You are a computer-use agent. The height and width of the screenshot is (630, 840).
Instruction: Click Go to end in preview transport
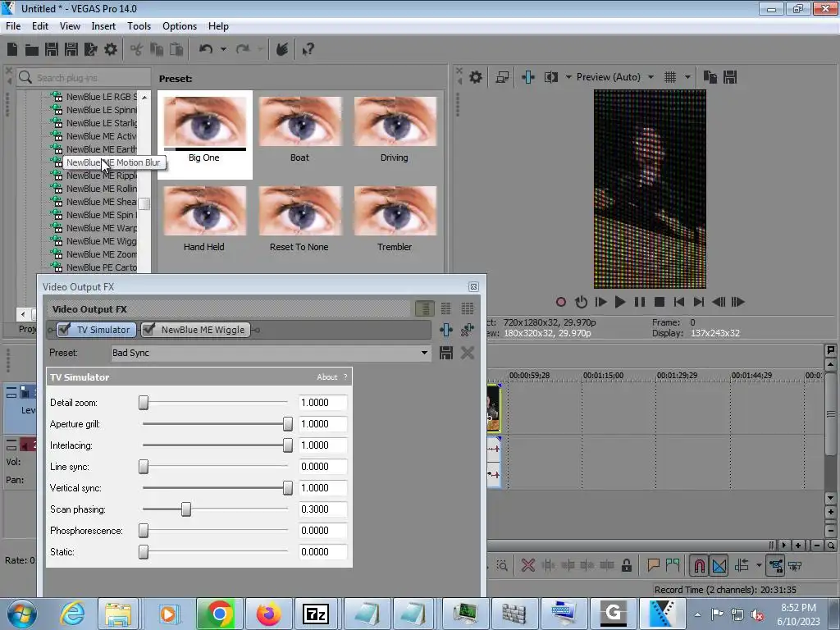click(699, 302)
